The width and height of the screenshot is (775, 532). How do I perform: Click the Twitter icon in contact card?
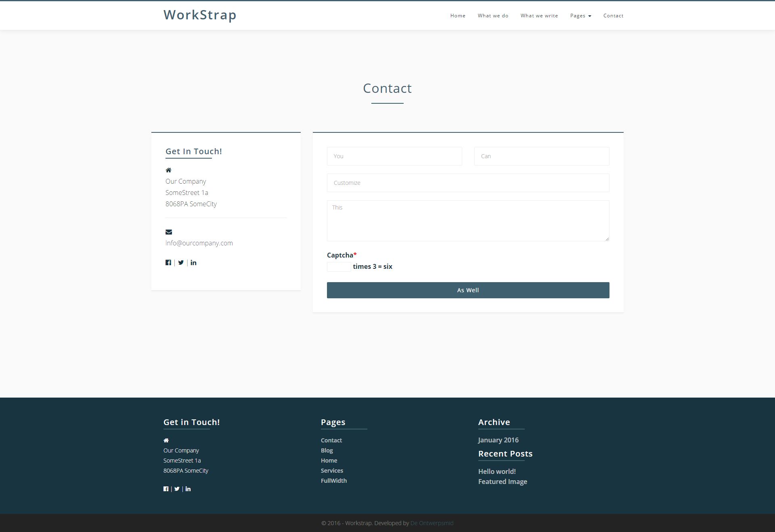181,262
